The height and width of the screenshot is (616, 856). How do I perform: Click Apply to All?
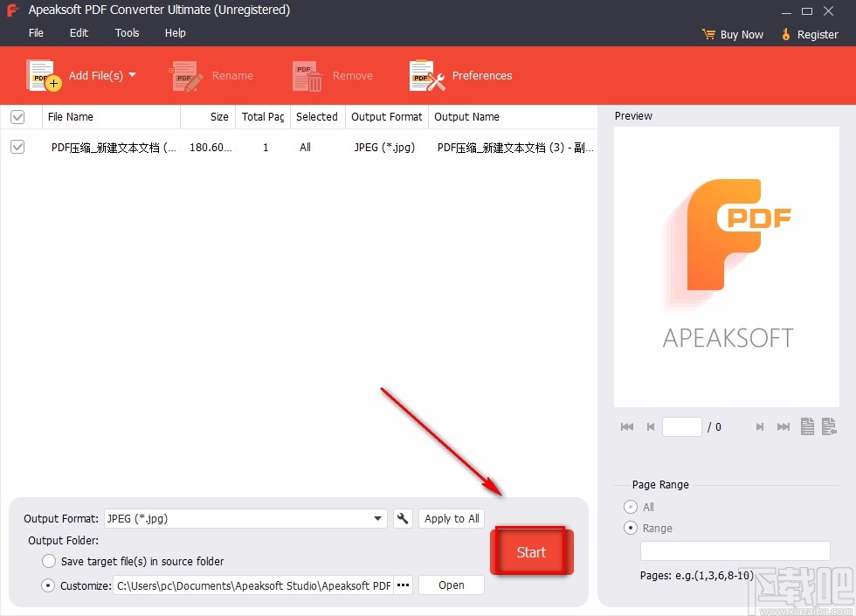(x=451, y=518)
